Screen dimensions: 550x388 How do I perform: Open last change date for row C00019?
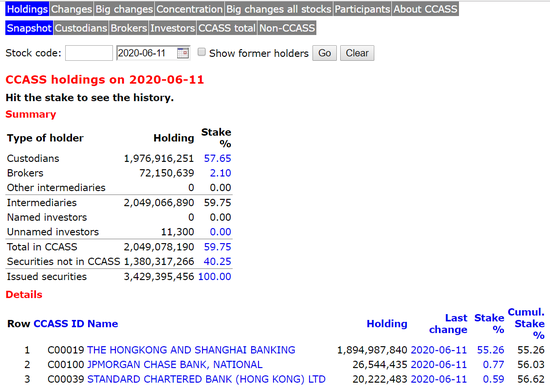pyautogui.click(x=439, y=350)
